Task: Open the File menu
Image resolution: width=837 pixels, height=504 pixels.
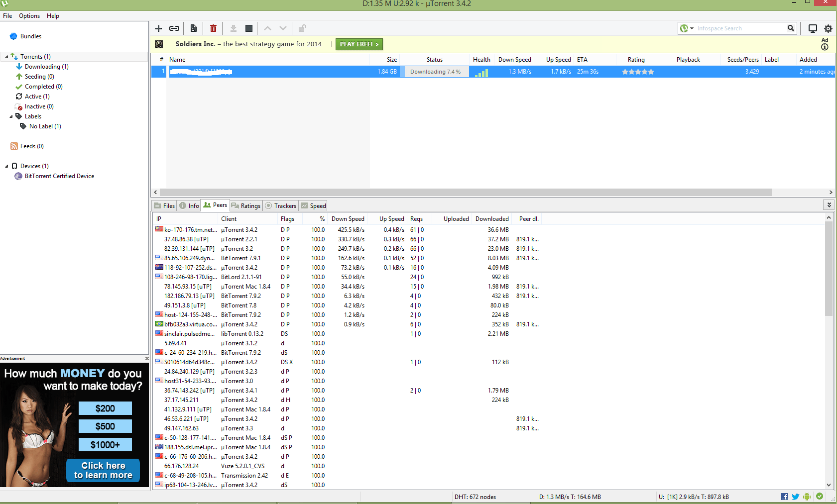Action: click(7, 16)
